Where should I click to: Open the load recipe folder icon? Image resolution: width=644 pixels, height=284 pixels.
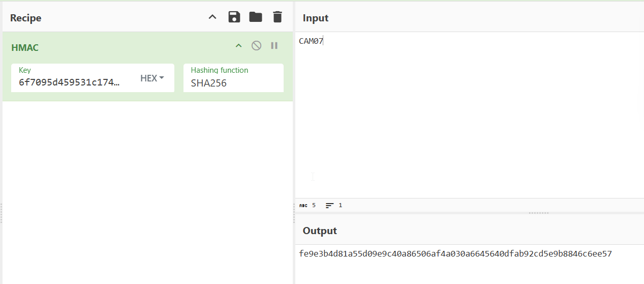(256, 17)
